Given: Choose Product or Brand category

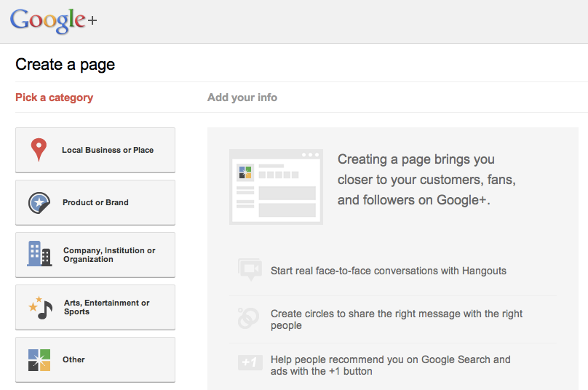Looking at the screenshot, I should 95,202.
